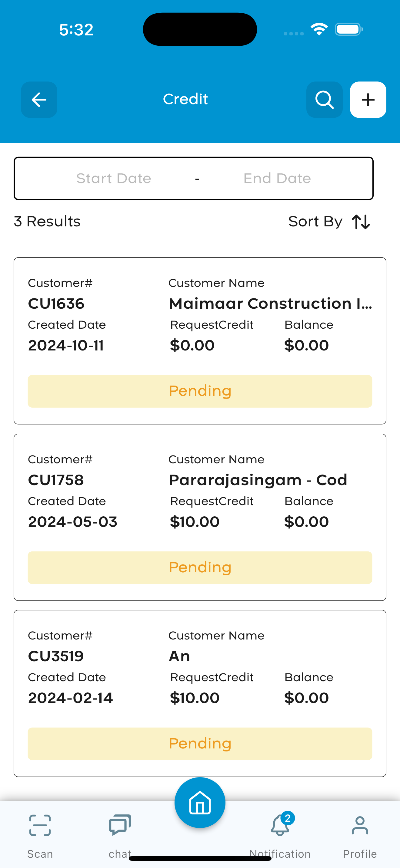Open Pararajasingam - Cod customer card

(200, 517)
